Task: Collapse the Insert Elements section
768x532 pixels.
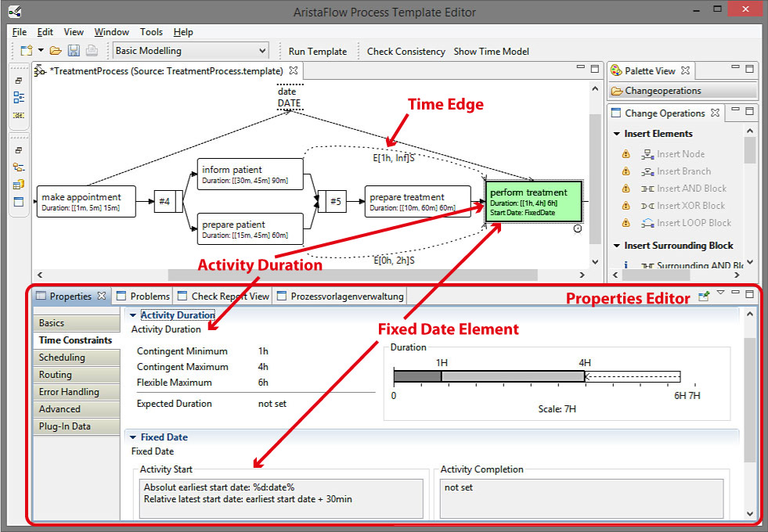Action: [617, 134]
